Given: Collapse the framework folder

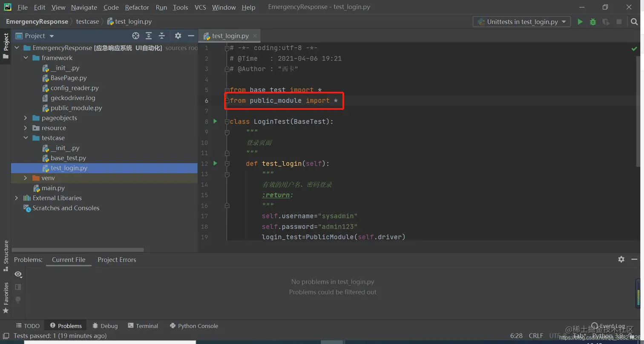Looking at the screenshot, I should click(x=26, y=58).
